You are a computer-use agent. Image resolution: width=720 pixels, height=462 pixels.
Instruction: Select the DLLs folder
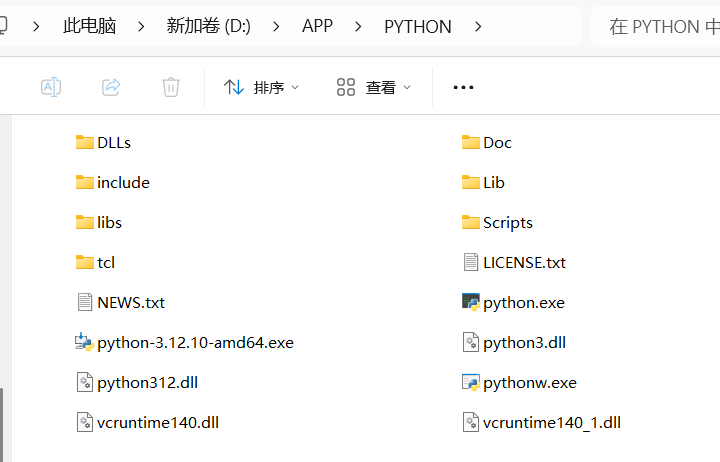point(103,142)
